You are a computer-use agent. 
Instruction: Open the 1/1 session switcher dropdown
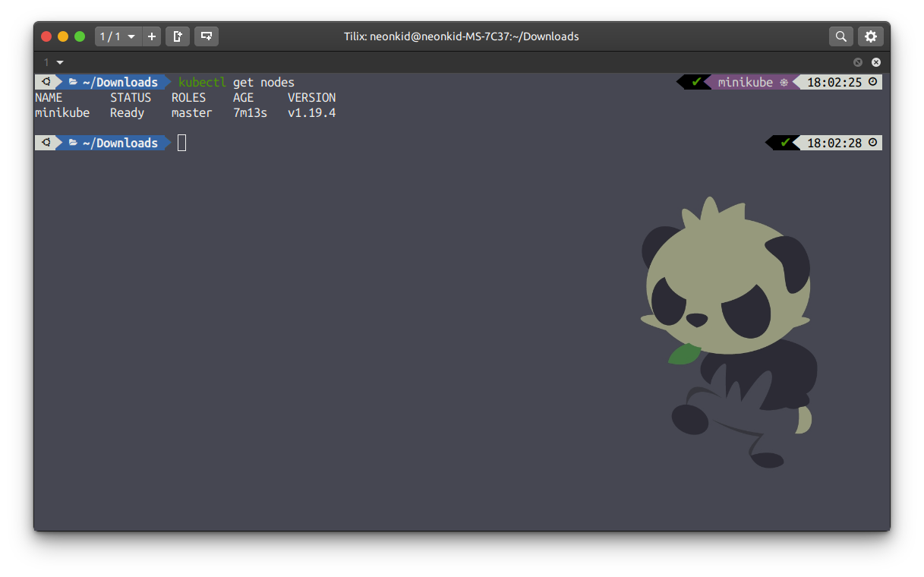click(118, 36)
